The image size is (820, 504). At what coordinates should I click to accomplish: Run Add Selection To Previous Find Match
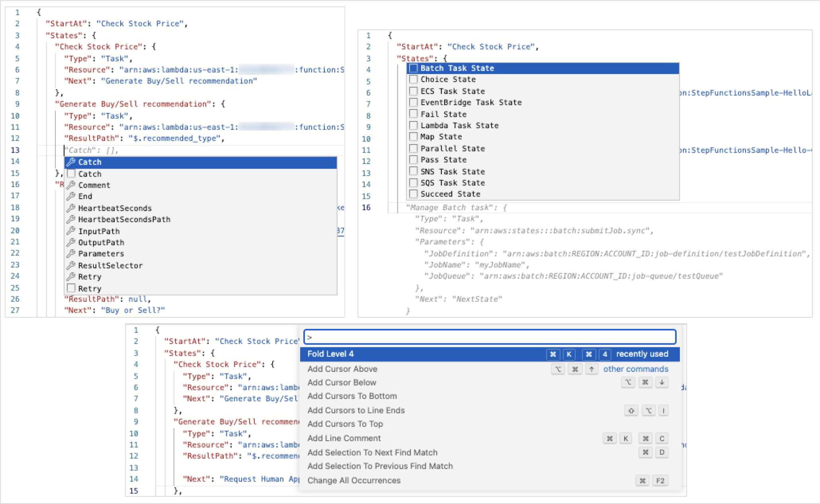490,466
